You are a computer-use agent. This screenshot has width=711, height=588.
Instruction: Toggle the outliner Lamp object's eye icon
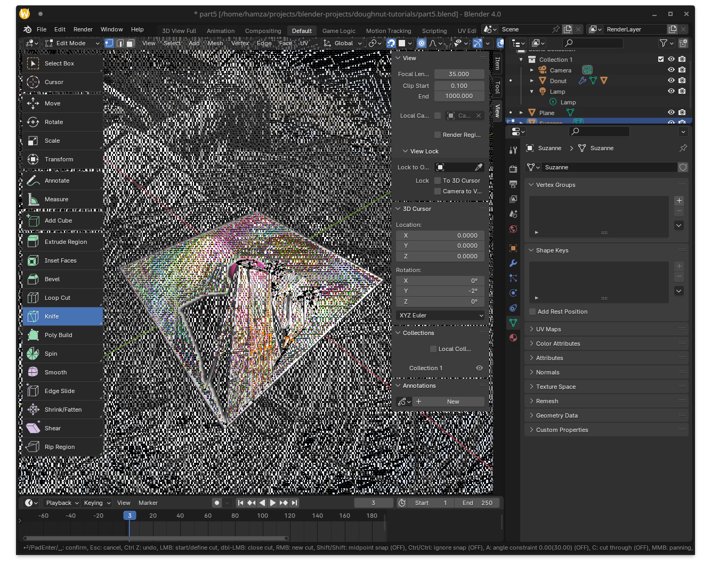coord(671,91)
